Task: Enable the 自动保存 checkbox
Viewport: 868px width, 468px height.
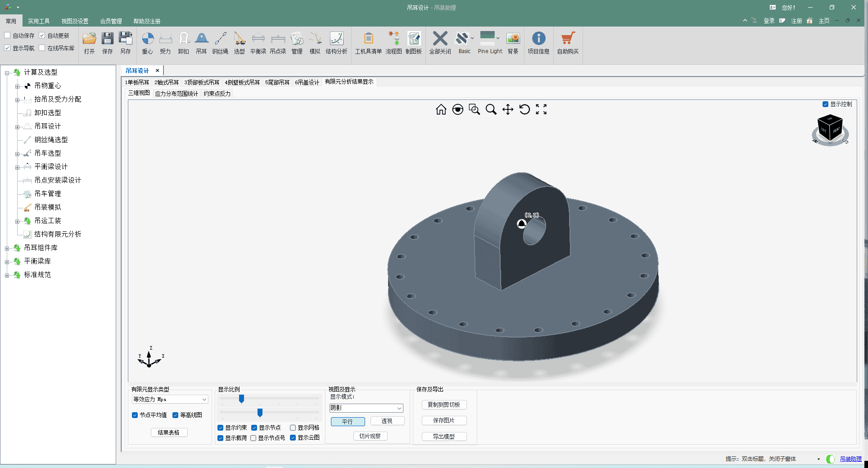Action: (x=8, y=36)
